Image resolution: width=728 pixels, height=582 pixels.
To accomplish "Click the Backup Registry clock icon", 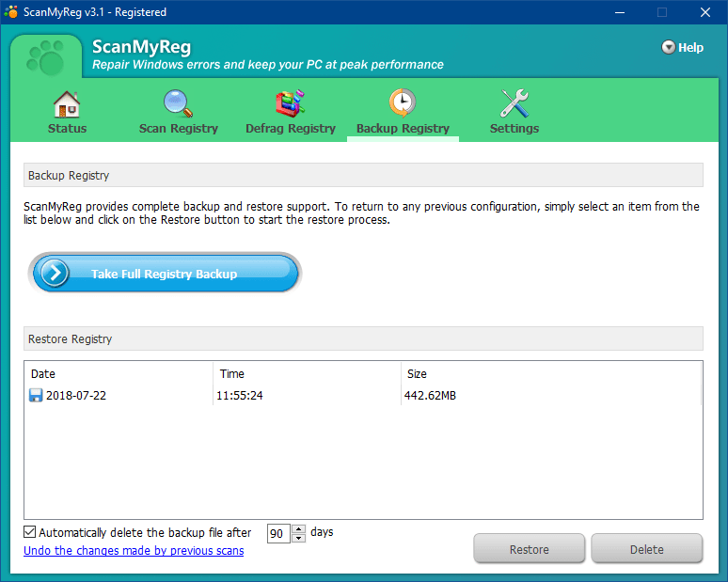I will (x=402, y=103).
